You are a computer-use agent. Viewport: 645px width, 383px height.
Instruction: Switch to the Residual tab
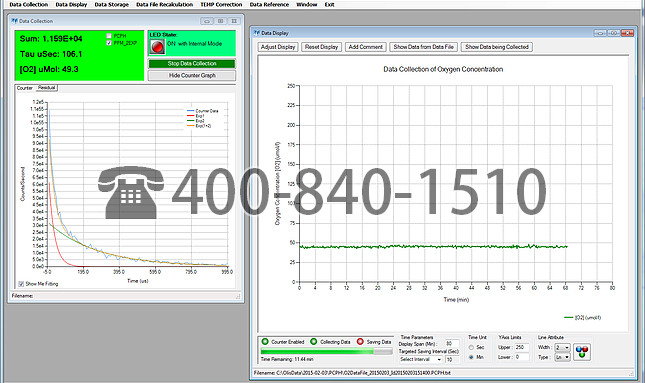(x=46, y=88)
